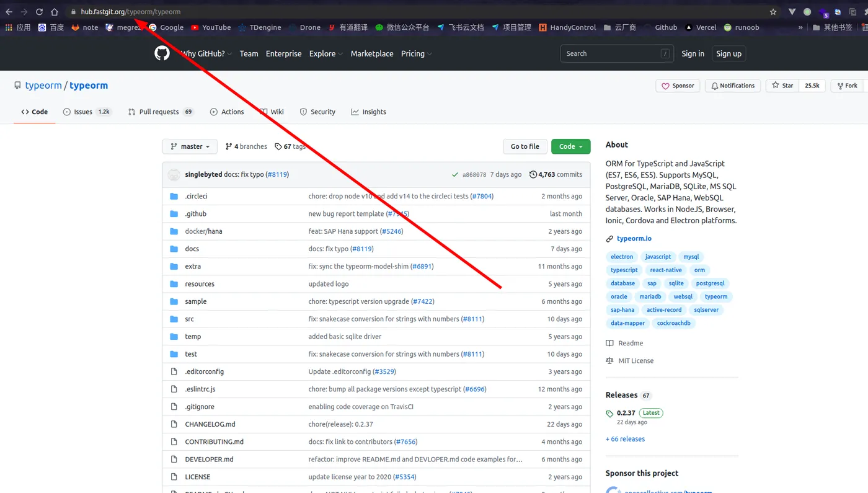The height and width of the screenshot is (493, 868).
Task: Open the .gitignore file
Action: [200, 407]
